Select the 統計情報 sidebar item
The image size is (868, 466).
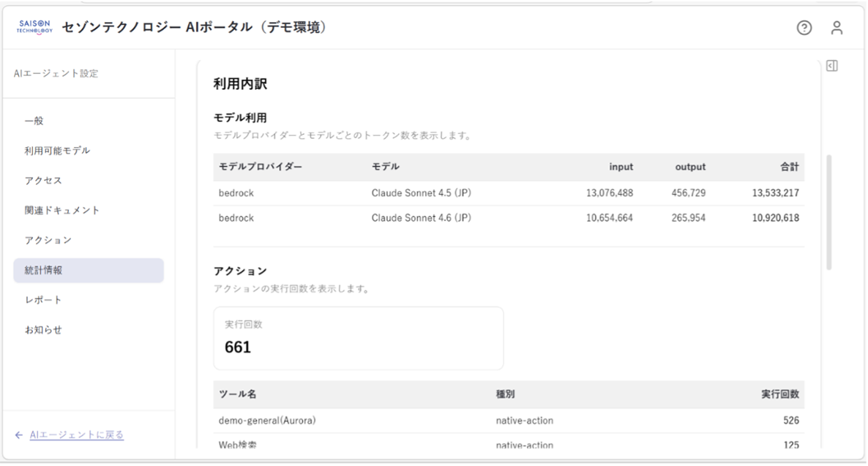(x=89, y=270)
